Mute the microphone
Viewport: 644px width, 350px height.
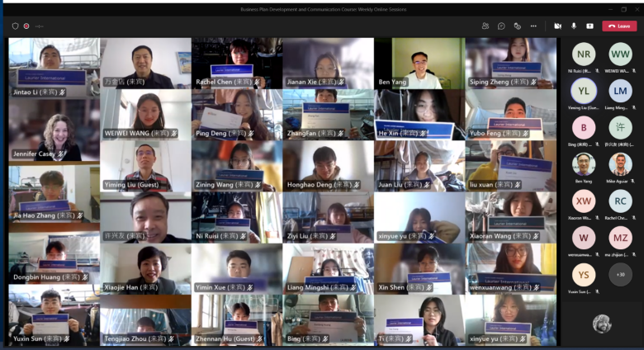[574, 26]
